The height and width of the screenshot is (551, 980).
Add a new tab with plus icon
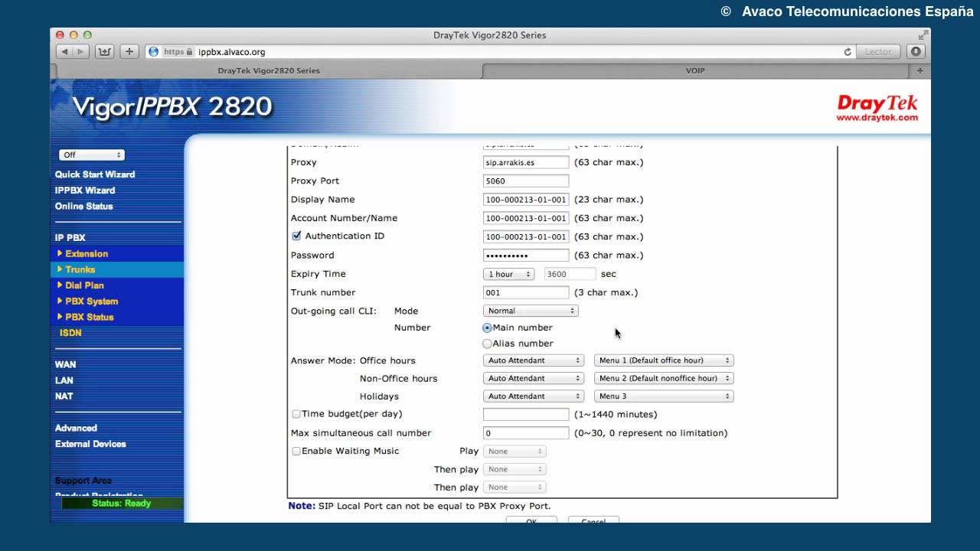click(x=920, y=70)
